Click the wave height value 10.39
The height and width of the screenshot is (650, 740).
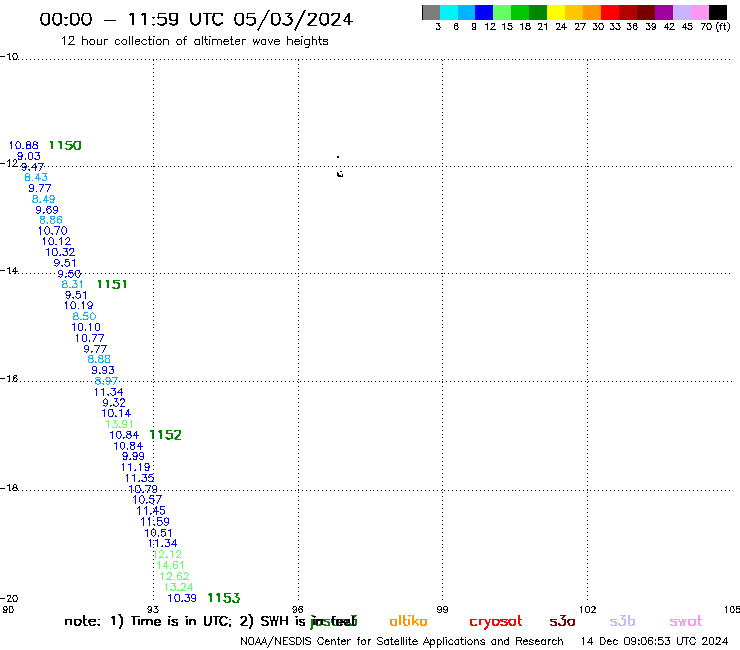click(182, 598)
